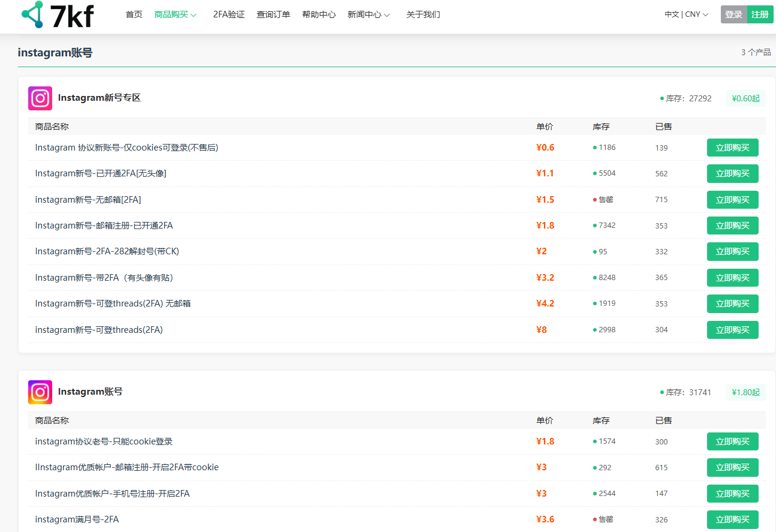
Task: Open the 新闻中心 dropdown
Action: click(369, 14)
